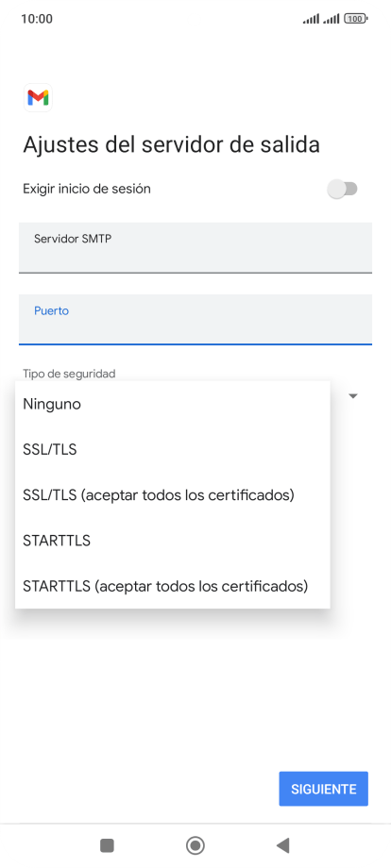Open recent apps with square navigation button
Viewport: 391px width, 868px height.
(x=107, y=845)
